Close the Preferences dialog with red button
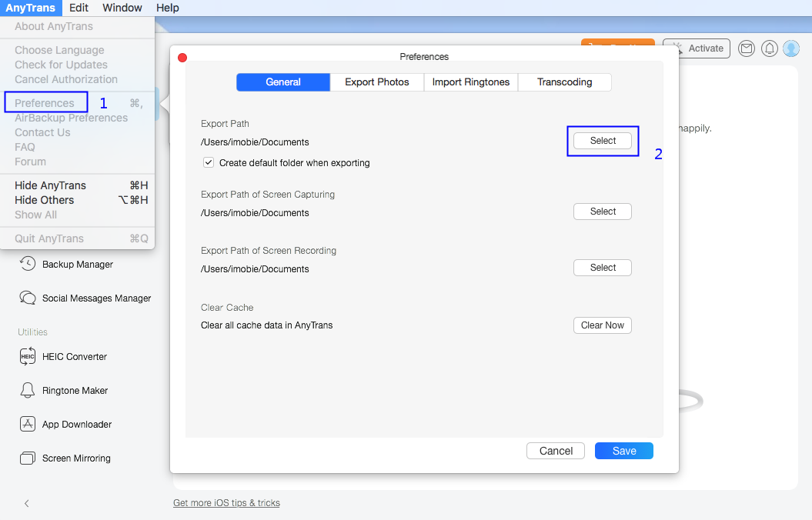This screenshot has height=520, width=812. click(x=182, y=58)
